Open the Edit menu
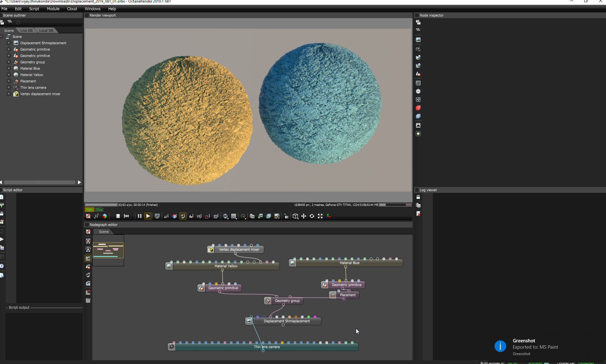606x364 pixels. click(x=18, y=9)
